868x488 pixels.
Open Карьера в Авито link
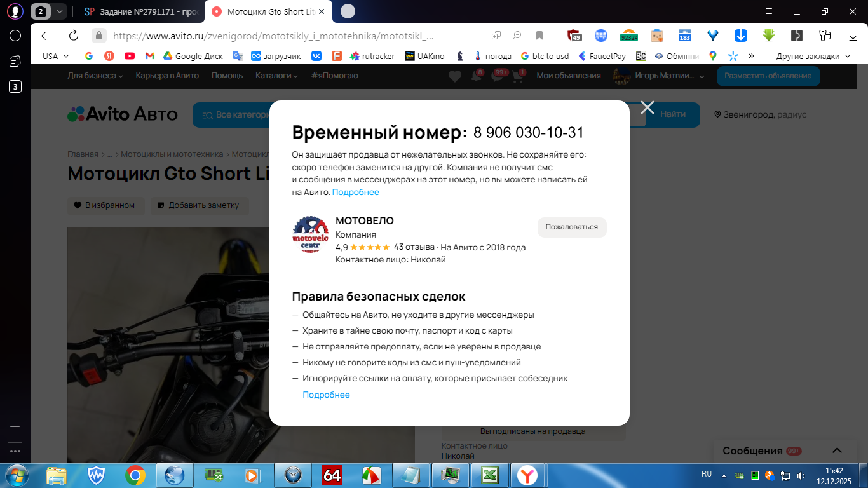click(167, 76)
